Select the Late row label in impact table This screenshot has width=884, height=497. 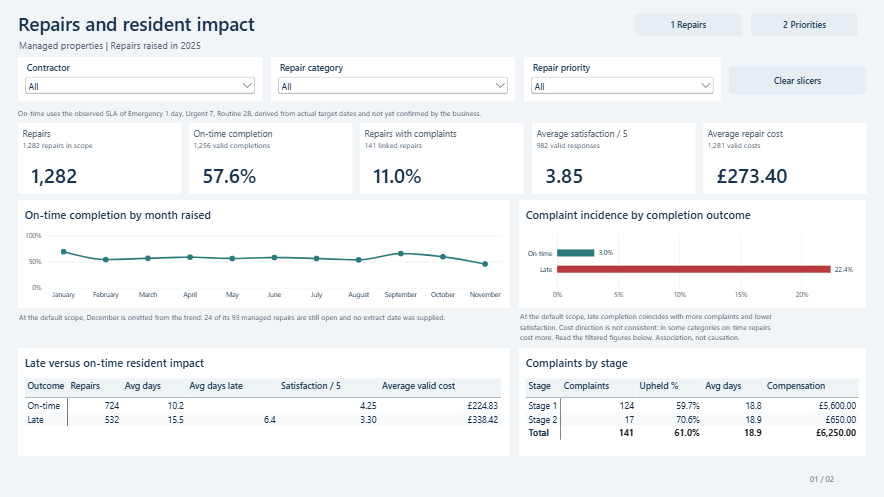[36, 420]
